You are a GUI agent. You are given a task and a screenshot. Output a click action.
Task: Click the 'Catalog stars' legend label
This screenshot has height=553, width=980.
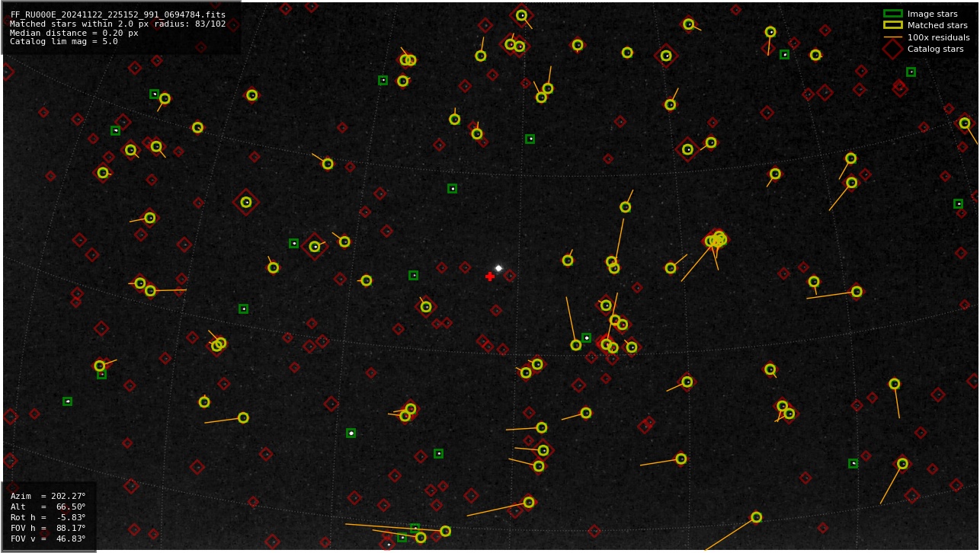(935, 49)
